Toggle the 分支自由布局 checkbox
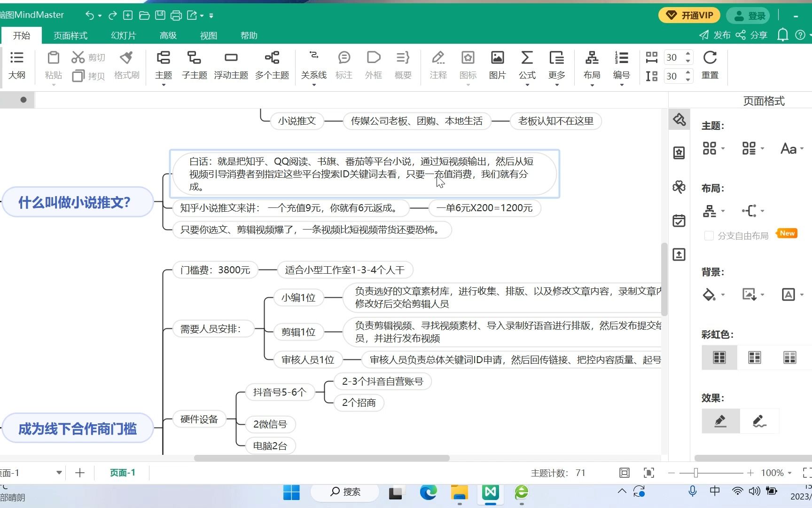Screen dimensions: 812x508 (x=709, y=236)
